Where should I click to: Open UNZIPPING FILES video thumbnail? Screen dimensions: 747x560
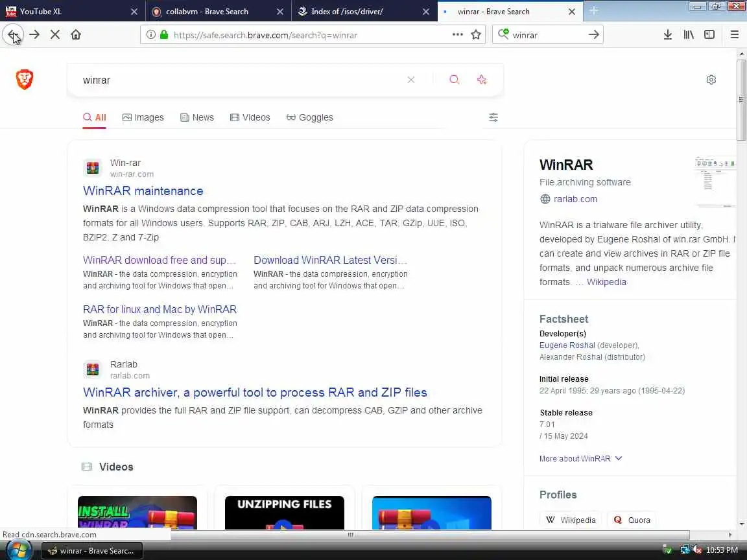[x=285, y=513]
